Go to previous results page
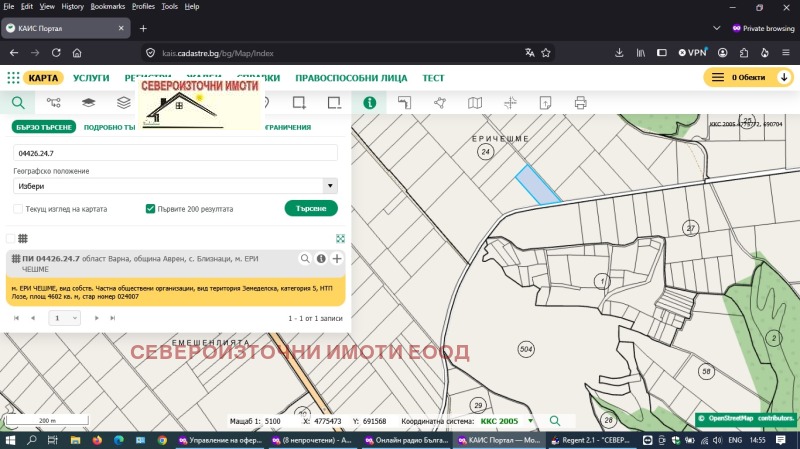Image resolution: width=800 pixels, height=449 pixels. (33, 318)
